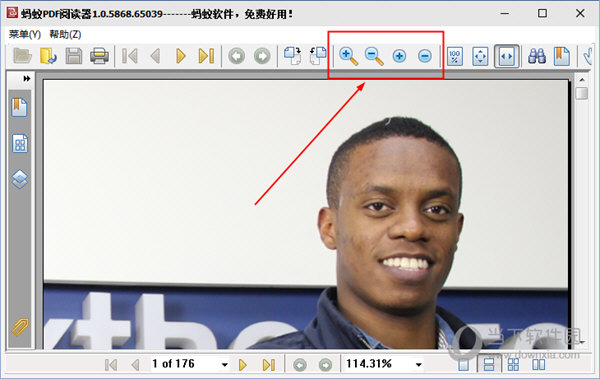This screenshot has width=600, height=379.
Task: Click next view button in bottom bar
Action: click(325, 365)
